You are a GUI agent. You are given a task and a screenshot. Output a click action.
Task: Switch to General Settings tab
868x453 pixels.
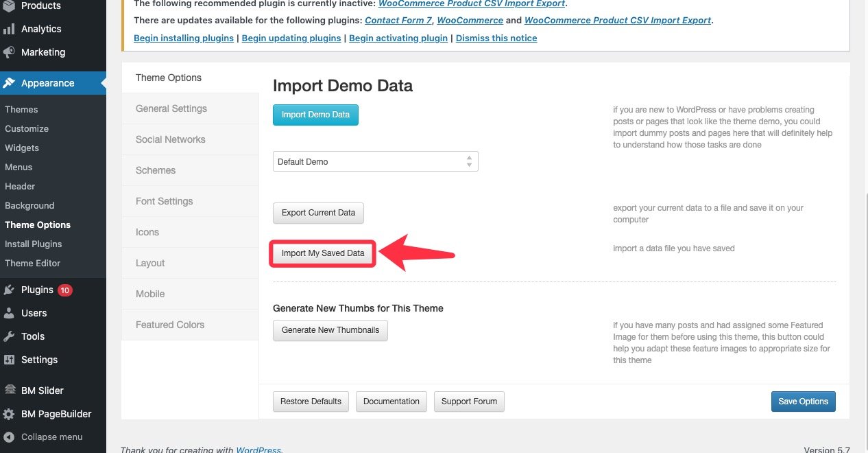click(x=190, y=108)
